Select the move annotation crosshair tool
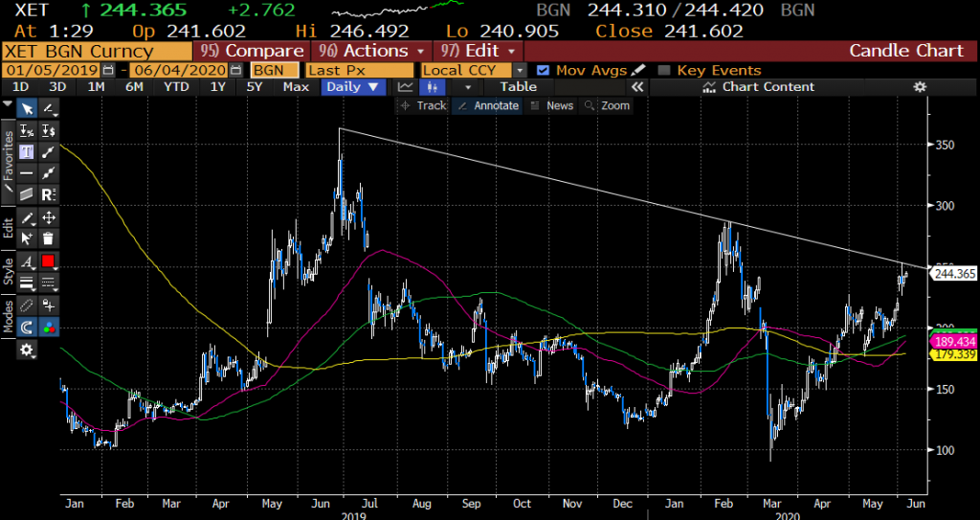 (x=48, y=217)
